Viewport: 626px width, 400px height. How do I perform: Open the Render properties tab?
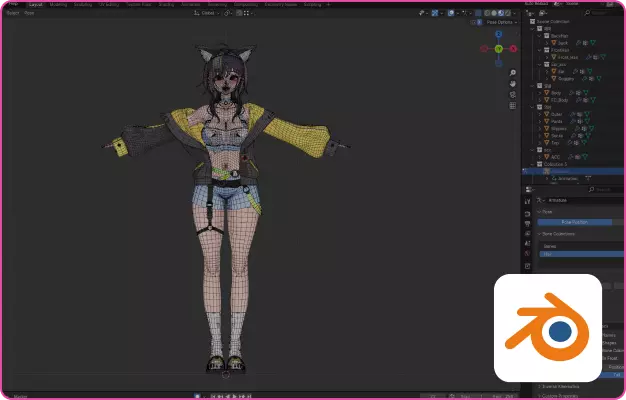tap(527, 214)
